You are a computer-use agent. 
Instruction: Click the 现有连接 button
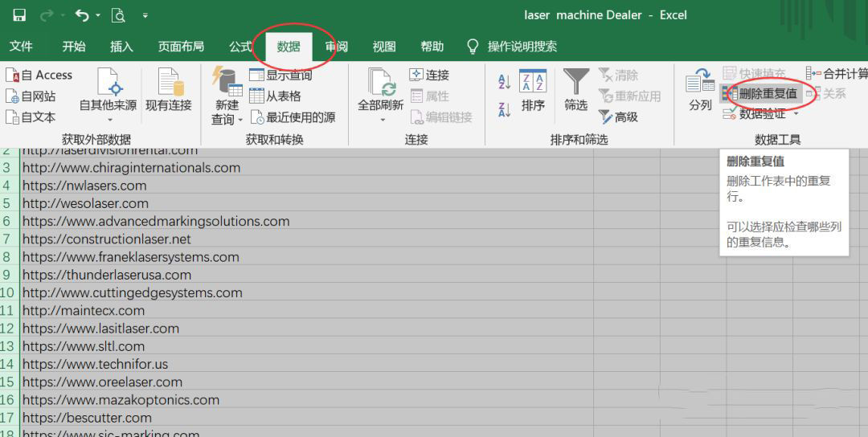click(168, 90)
